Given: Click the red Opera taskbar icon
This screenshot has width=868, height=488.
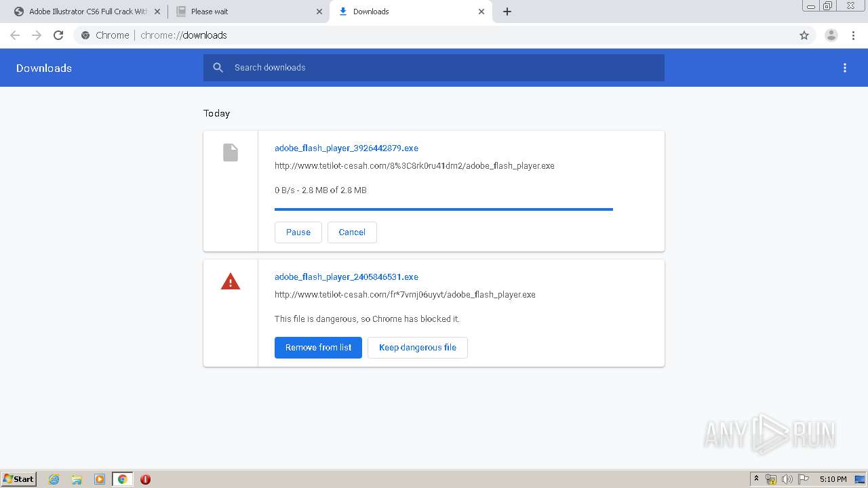Looking at the screenshot, I should (145, 479).
